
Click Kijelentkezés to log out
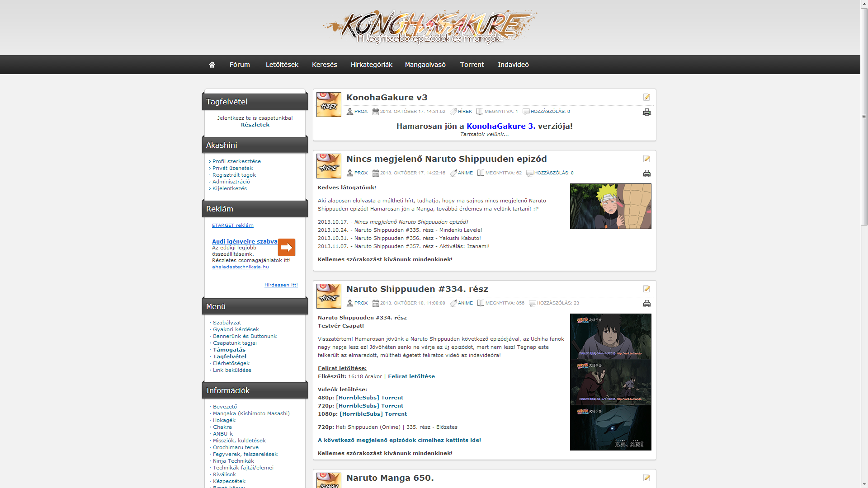tap(229, 188)
